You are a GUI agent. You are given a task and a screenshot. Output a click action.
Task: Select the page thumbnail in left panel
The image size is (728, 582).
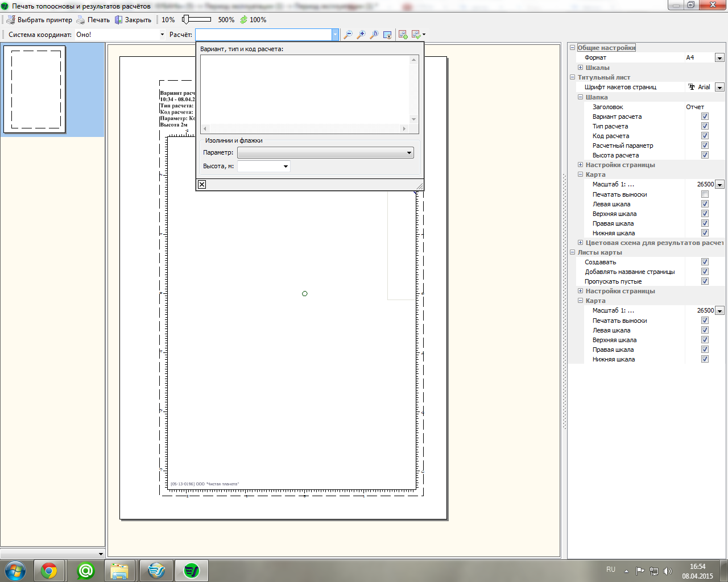point(35,90)
